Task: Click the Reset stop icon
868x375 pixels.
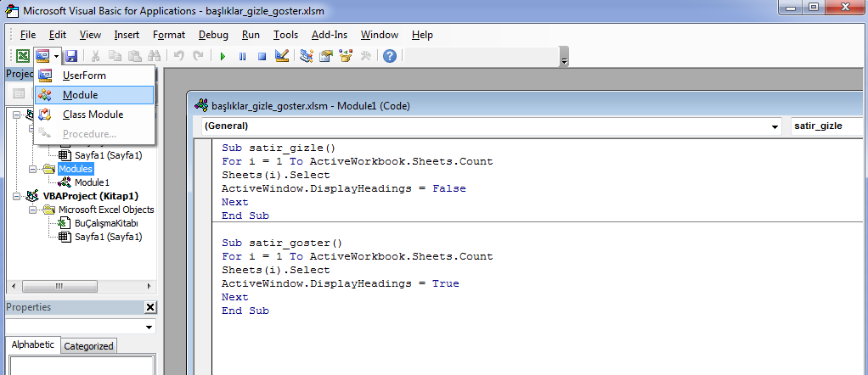Action: pyautogui.click(x=262, y=56)
